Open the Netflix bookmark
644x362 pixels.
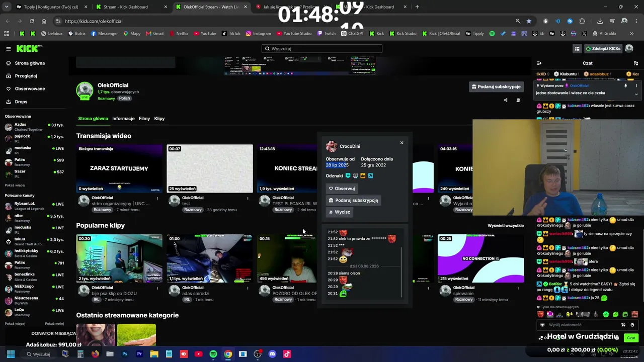(178, 34)
